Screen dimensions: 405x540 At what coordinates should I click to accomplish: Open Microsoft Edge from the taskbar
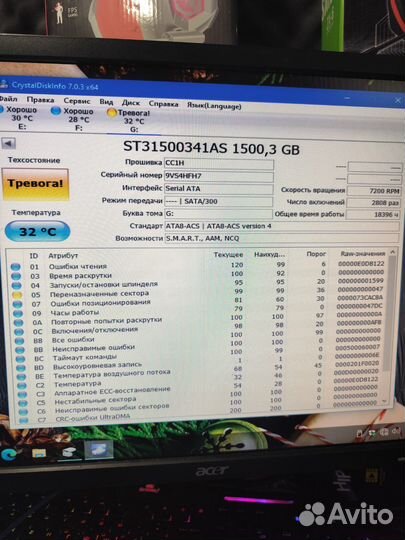coord(9,455)
